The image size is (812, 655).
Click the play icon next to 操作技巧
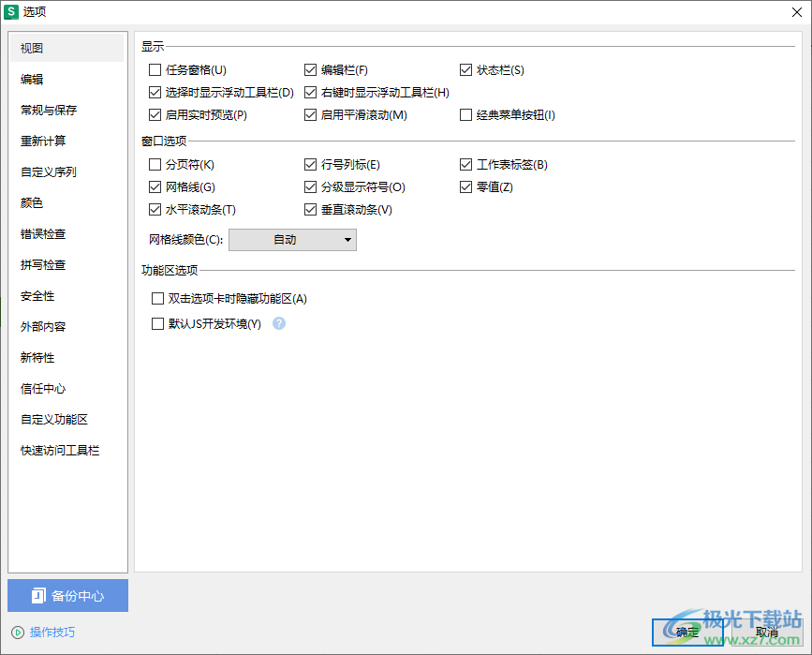(x=18, y=633)
